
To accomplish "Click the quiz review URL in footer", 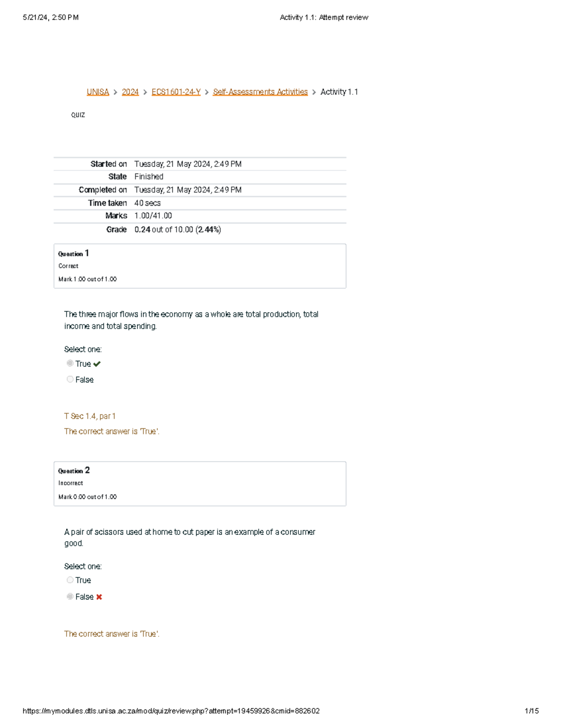I will pyautogui.click(x=171, y=711).
